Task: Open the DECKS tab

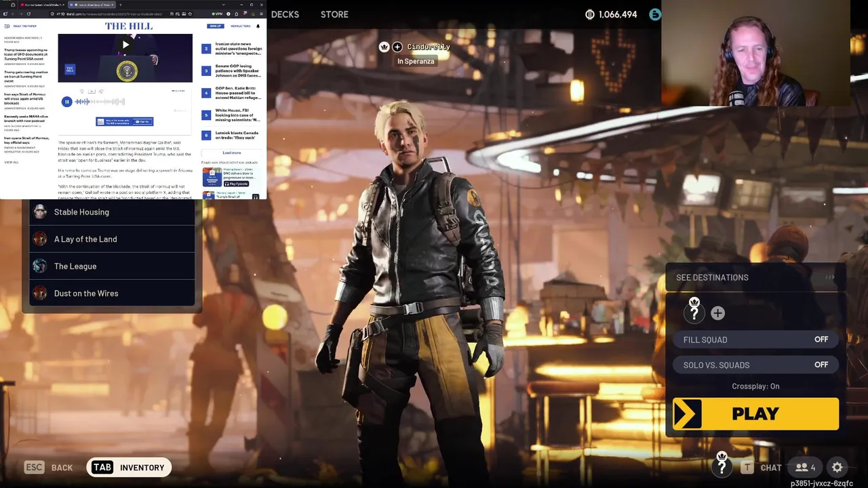Action: pyautogui.click(x=285, y=14)
